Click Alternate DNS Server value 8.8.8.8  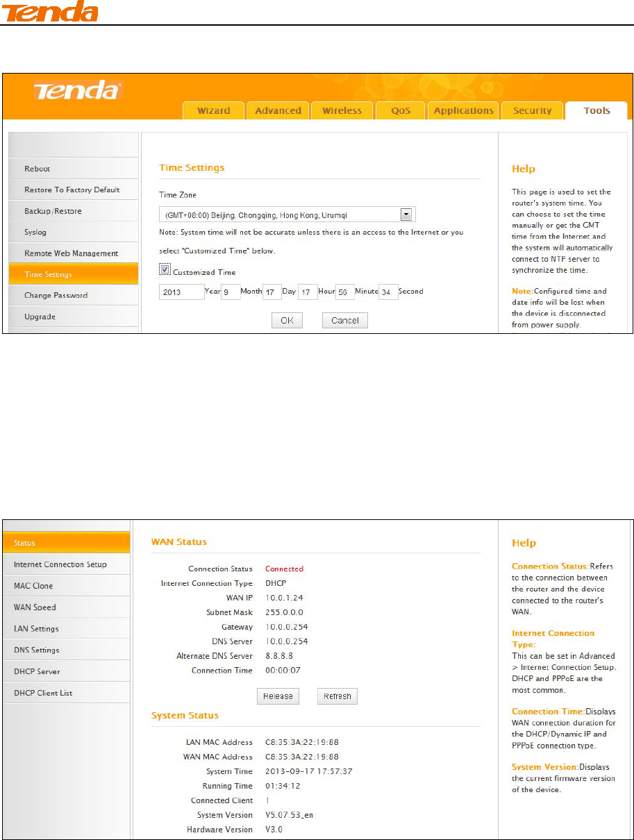[x=278, y=656]
